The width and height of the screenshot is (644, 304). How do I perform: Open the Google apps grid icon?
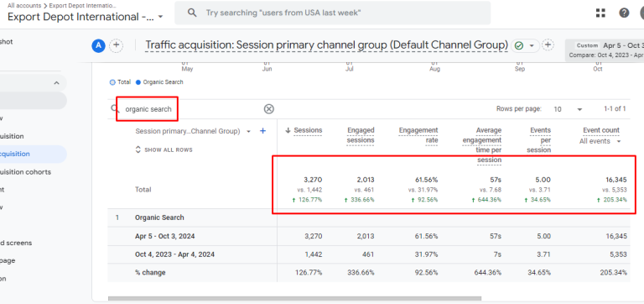tap(600, 13)
